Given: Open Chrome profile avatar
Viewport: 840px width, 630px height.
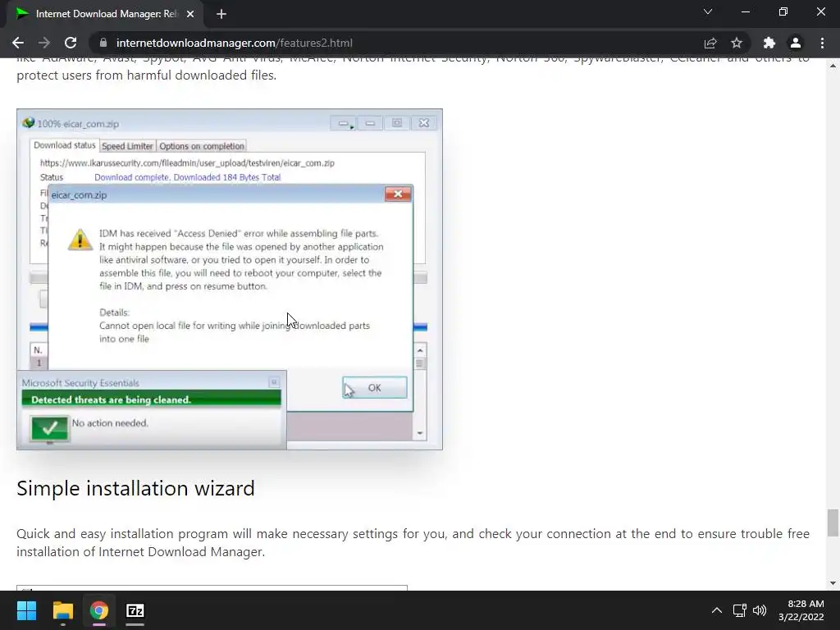Looking at the screenshot, I should click(796, 43).
